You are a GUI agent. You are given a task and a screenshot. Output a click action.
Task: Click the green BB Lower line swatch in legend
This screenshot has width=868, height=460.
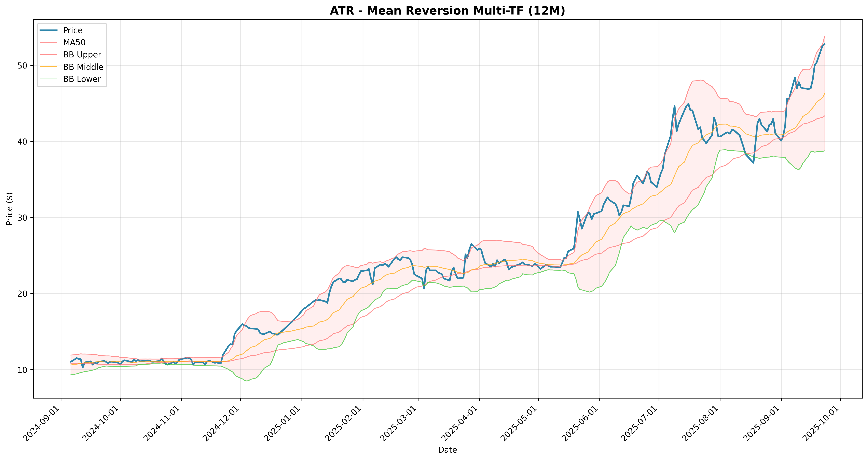[49, 79]
